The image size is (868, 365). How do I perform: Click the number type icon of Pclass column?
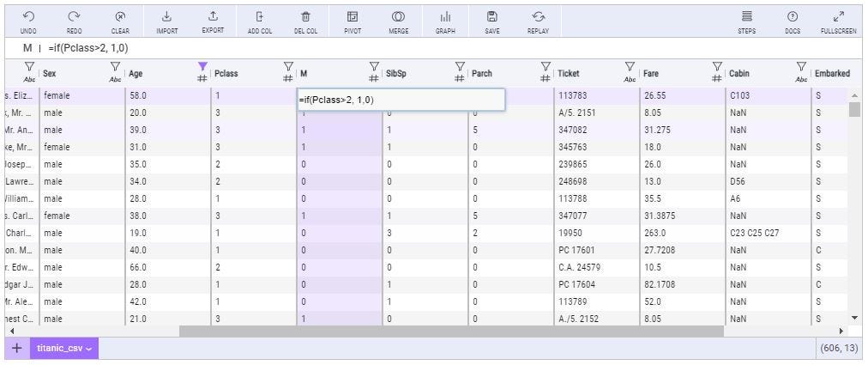288,79
